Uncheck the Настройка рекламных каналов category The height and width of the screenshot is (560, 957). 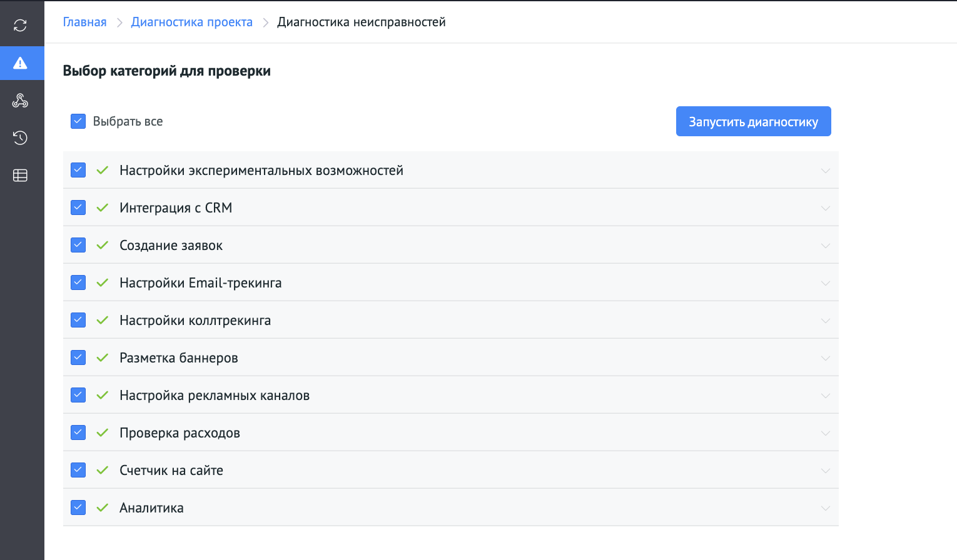[78, 394]
